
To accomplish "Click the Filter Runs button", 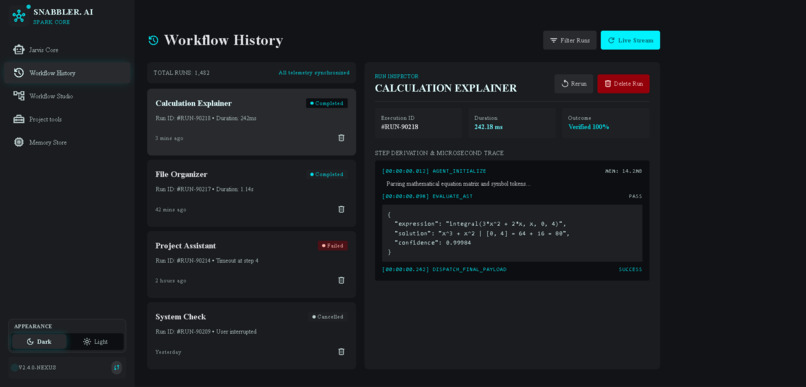I will pyautogui.click(x=570, y=40).
